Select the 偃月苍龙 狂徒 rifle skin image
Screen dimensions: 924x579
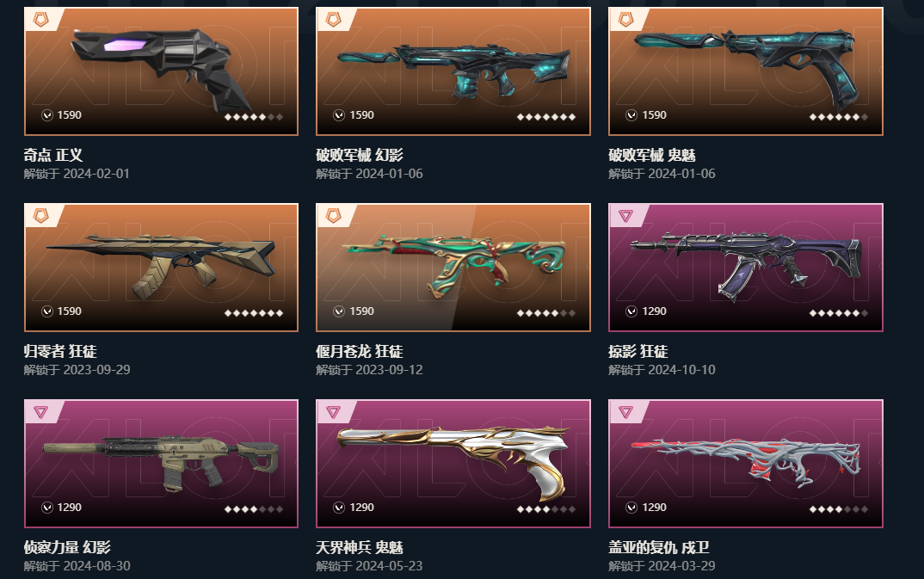[x=453, y=268]
